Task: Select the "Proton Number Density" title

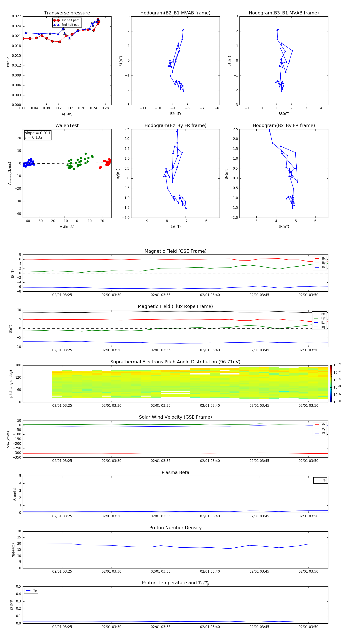Action: click(x=175, y=528)
